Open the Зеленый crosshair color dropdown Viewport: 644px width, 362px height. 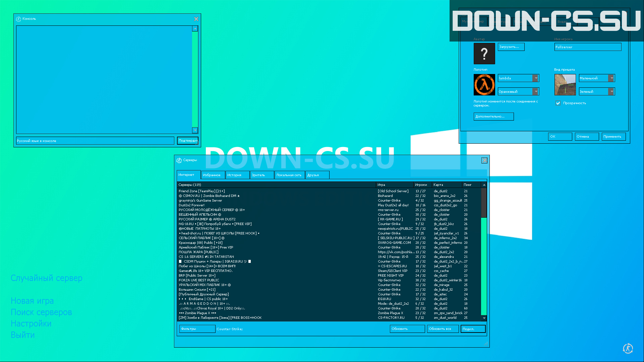coord(597,91)
